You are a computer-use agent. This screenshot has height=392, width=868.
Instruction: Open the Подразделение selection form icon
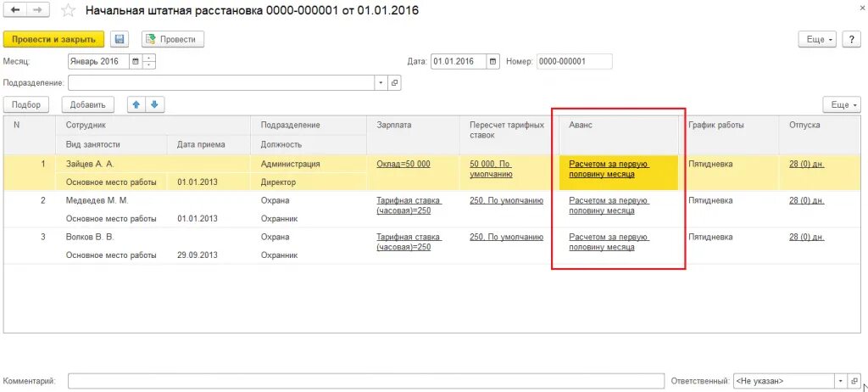point(394,83)
